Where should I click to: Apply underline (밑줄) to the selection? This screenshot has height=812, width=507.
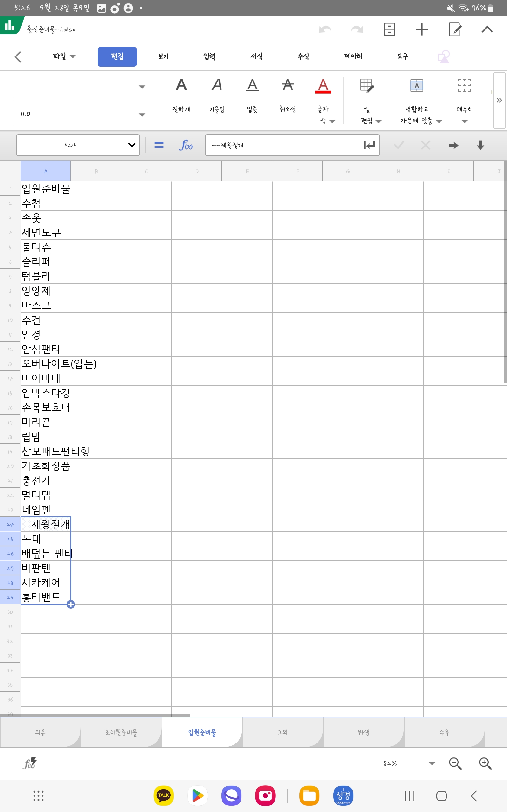252,85
